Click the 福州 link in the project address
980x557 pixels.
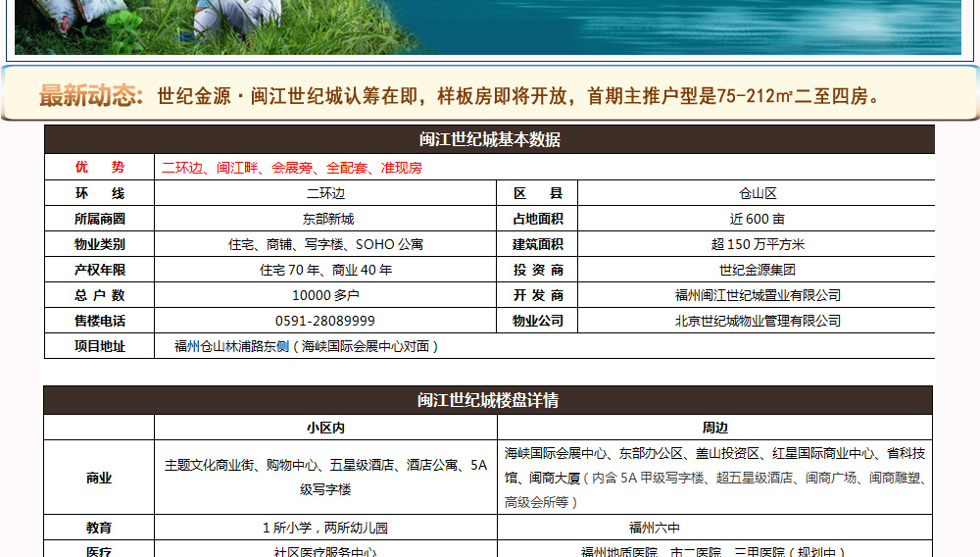(x=187, y=346)
